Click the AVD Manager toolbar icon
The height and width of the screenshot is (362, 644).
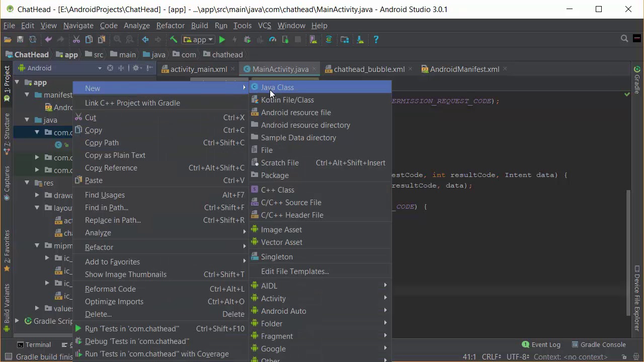[313, 39]
